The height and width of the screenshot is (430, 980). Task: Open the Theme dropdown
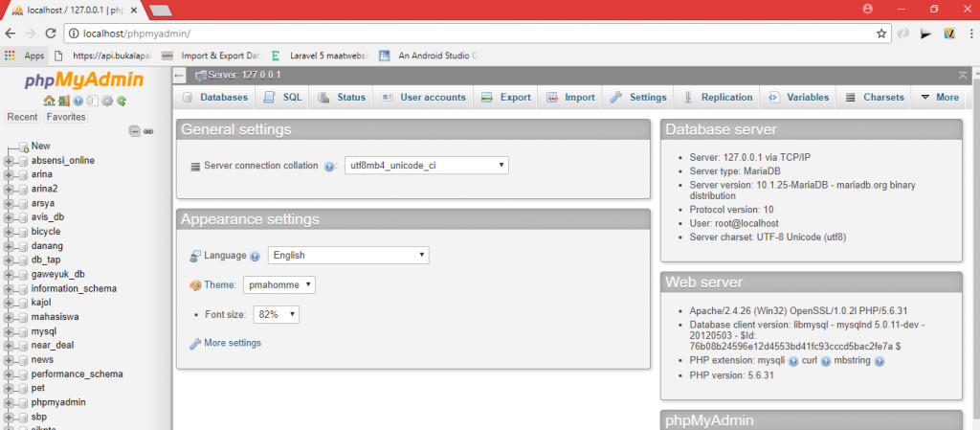pos(278,285)
